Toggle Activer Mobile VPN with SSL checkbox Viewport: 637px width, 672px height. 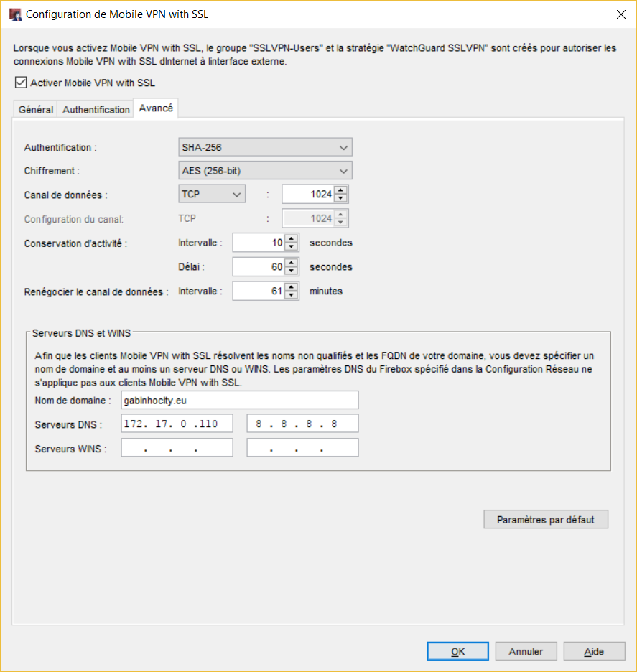tap(21, 83)
